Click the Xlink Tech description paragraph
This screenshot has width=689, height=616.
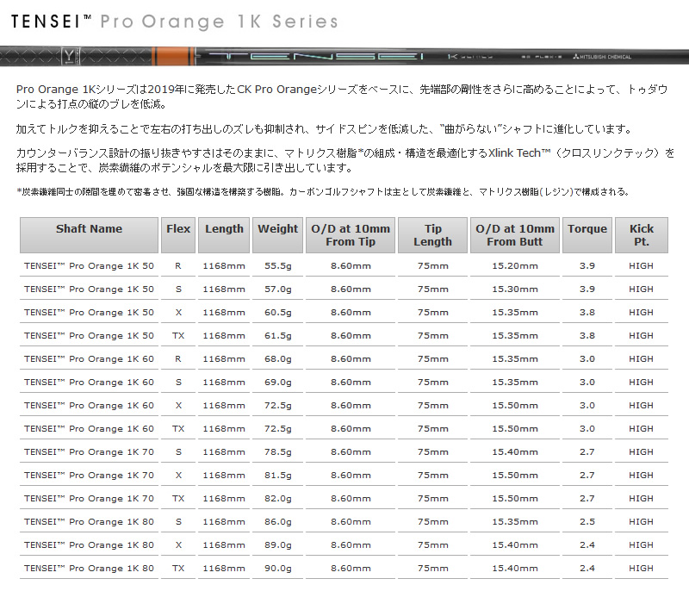[x=345, y=160]
